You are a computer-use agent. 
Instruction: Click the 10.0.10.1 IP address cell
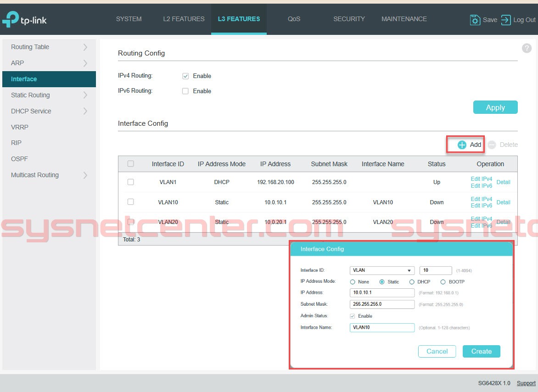275,202
